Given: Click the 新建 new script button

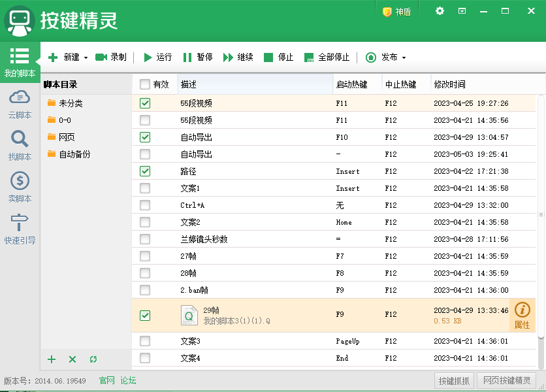Looking at the screenshot, I should pos(64,57).
